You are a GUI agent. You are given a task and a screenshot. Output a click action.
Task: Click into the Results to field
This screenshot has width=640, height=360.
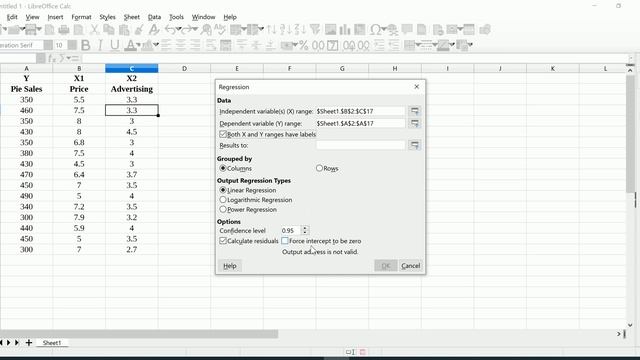click(x=360, y=145)
